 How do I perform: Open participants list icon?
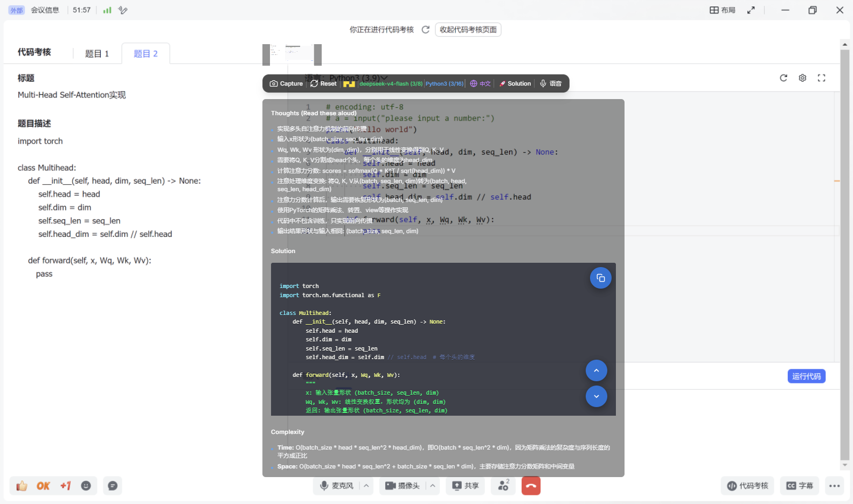point(503,486)
